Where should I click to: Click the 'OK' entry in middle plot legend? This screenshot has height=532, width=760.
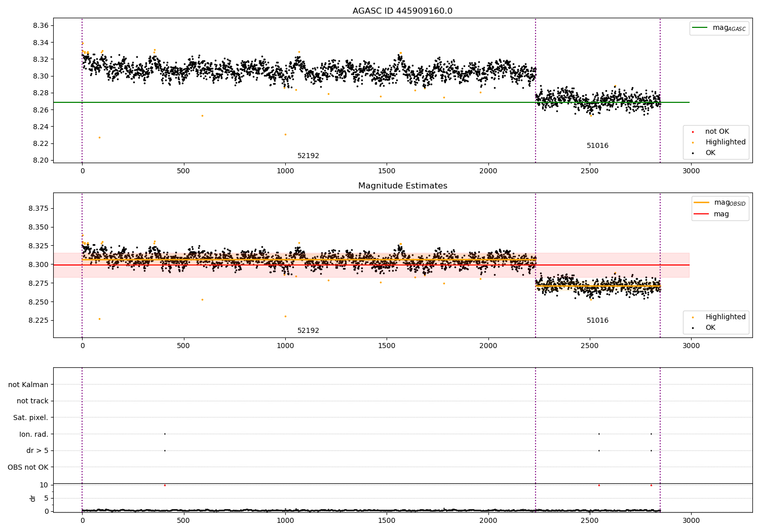click(x=710, y=328)
